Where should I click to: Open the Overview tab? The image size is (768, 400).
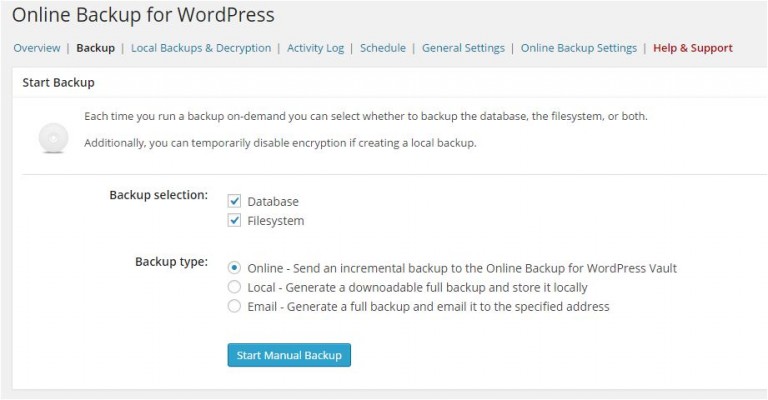(36, 48)
